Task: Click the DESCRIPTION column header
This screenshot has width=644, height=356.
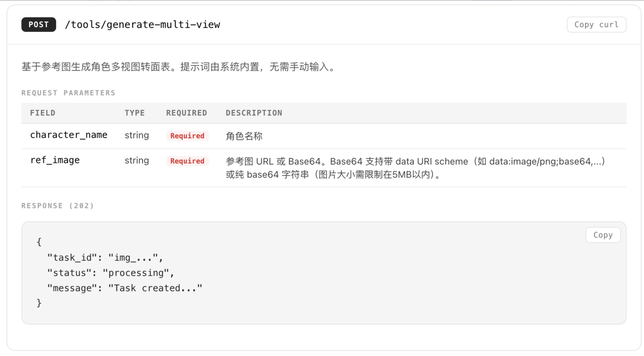Action: 254,113
